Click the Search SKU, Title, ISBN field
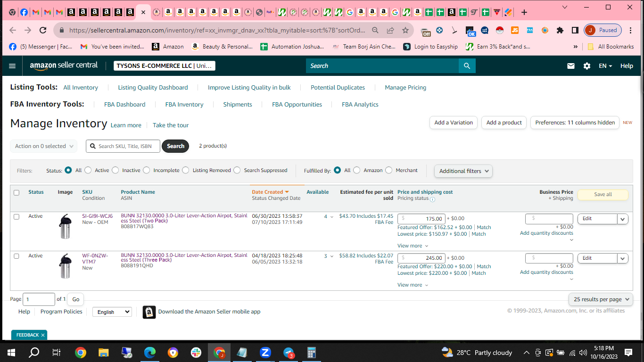This screenshot has width=644, height=362. [123, 146]
